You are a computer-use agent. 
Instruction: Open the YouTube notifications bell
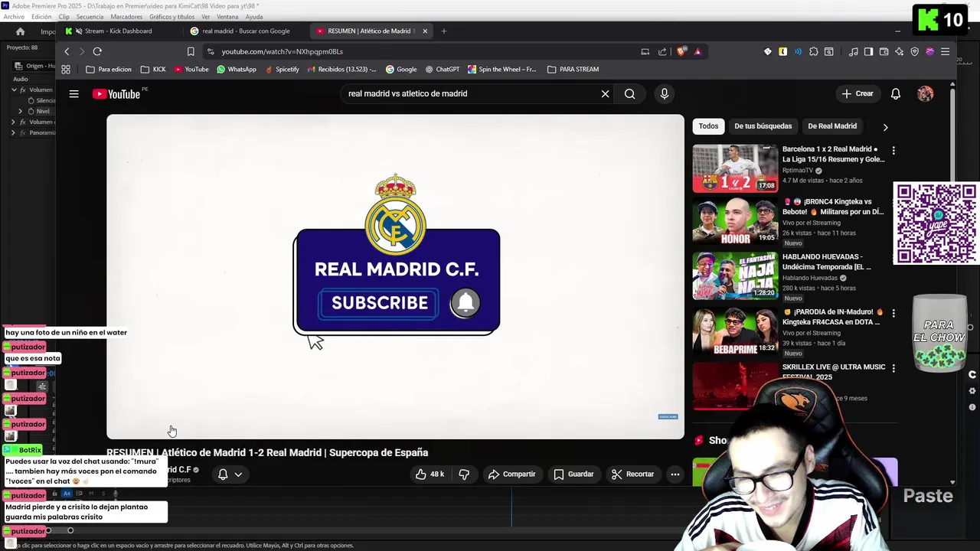895,93
